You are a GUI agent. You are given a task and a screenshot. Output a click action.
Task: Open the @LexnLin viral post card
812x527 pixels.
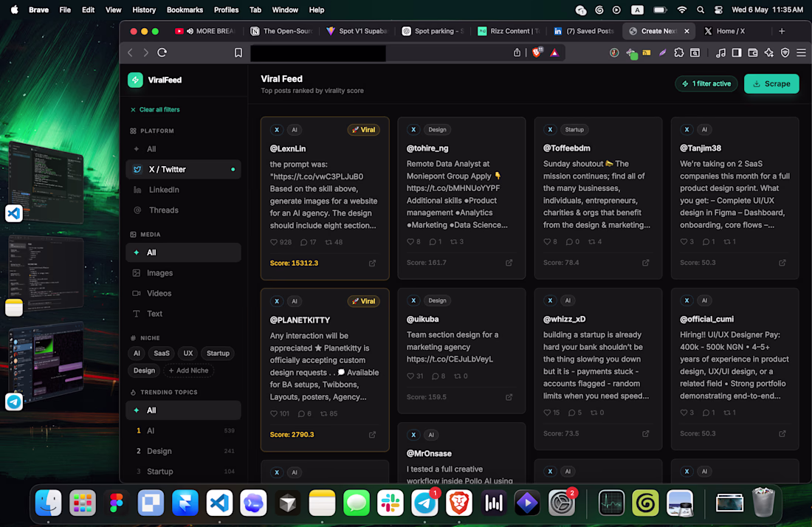(x=325, y=199)
